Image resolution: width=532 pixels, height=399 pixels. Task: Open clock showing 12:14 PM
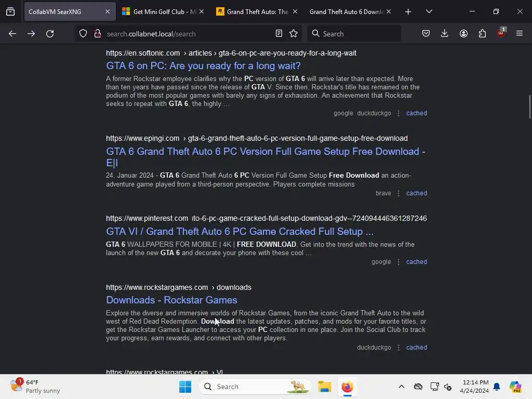(x=474, y=387)
